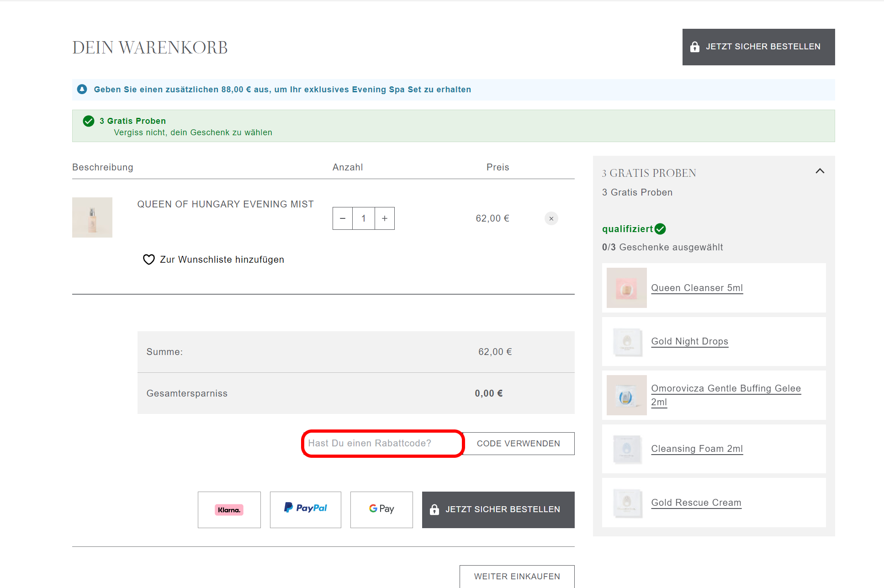Decrease quantity with the minus button

point(343,218)
